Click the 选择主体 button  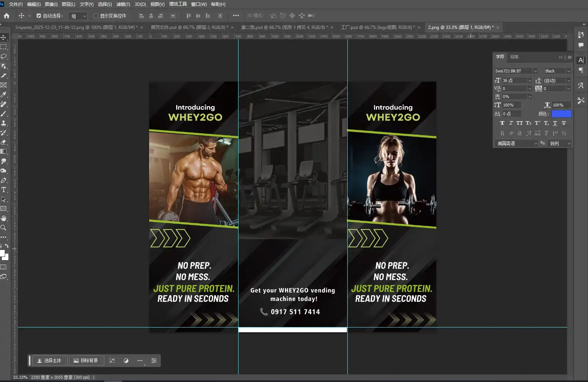click(50, 360)
